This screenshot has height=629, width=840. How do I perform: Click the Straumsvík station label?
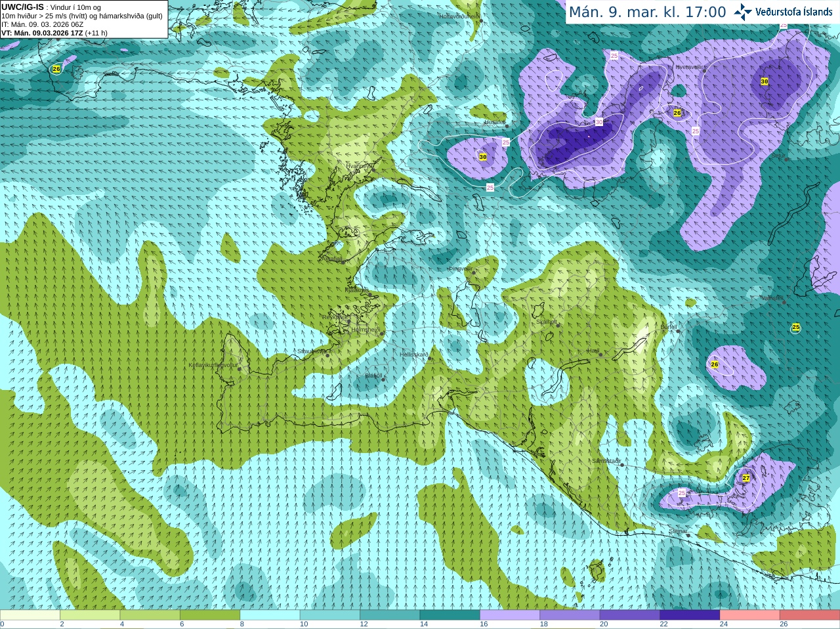[x=311, y=351]
